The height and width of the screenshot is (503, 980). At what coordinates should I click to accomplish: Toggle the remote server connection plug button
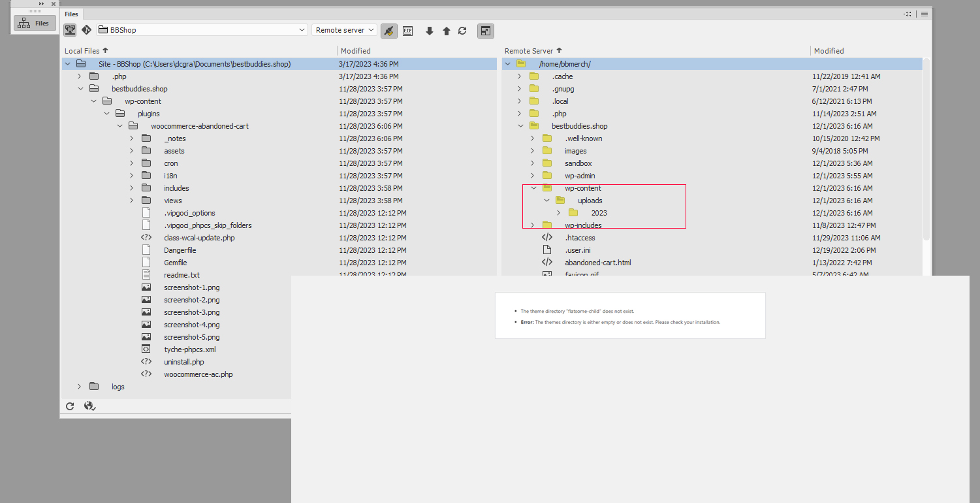click(389, 31)
